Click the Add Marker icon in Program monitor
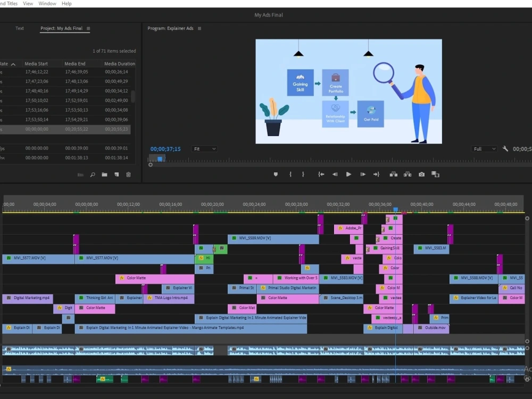Viewport: 532px width, 399px height. (276, 174)
